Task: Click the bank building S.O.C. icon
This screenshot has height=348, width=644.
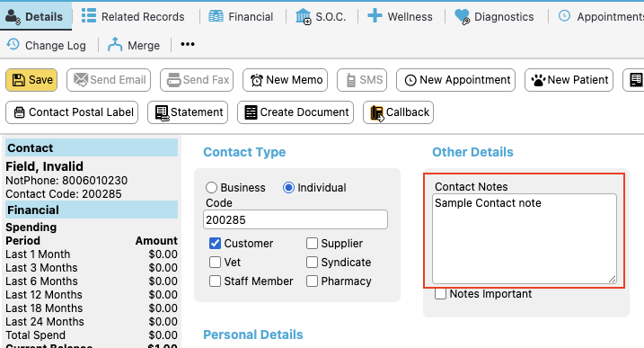Action: (304, 16)
